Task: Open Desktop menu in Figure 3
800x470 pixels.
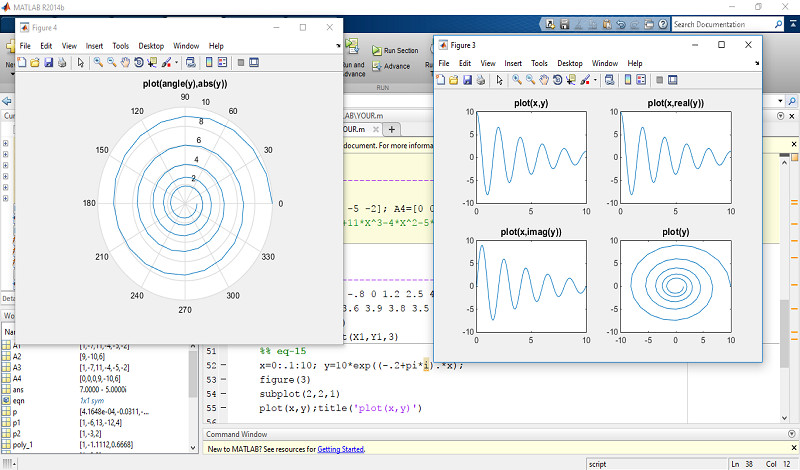Action: [x=570, y=63]
